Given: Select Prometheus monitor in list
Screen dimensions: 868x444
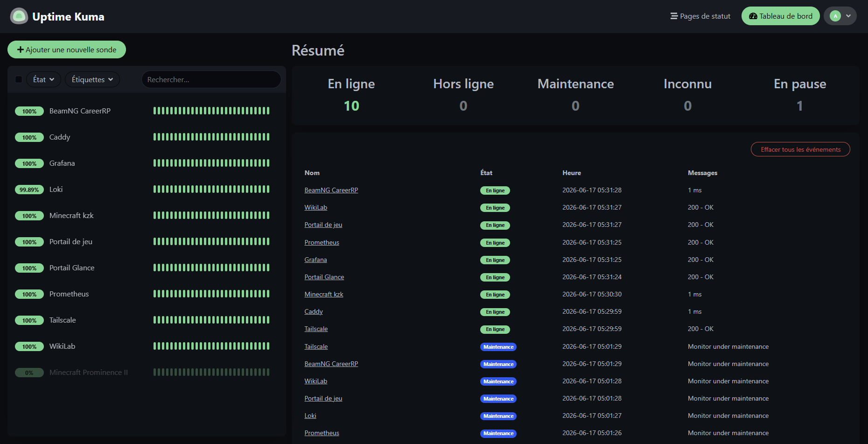Looking at the screenshot, I should [x=147, y=294].
